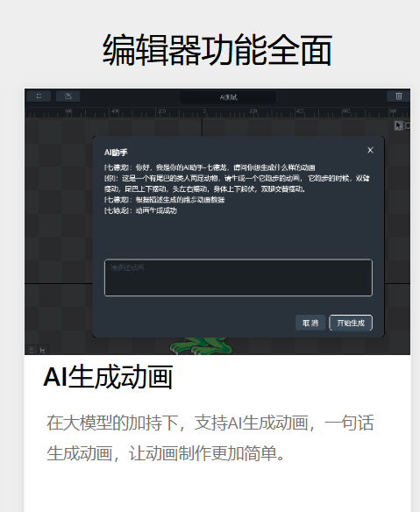This screenshot has width=420, height=512.
Task: Click the 0 mark on horizontal ruler
Action: [205, 111]
